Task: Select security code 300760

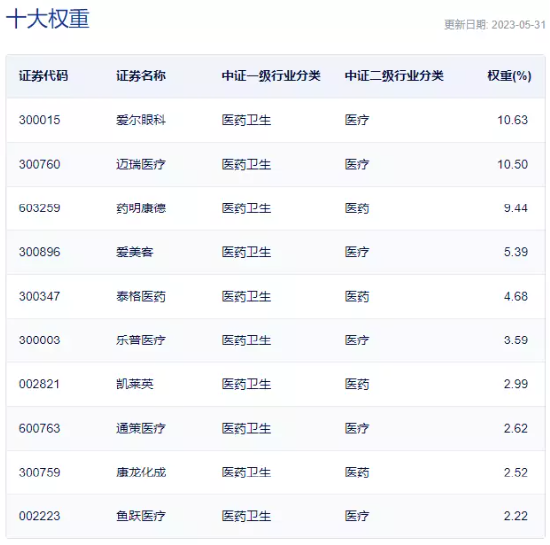Action: (40, 164)
